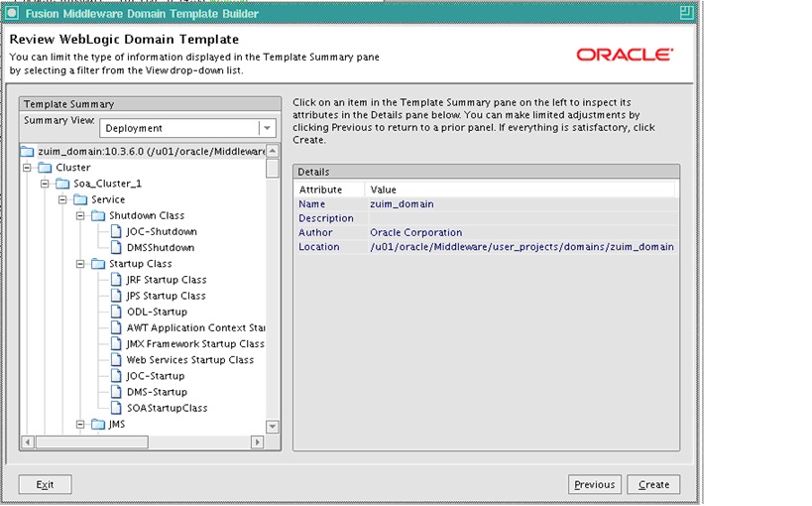Select JRF Startup Class label

tap(167, 280)
